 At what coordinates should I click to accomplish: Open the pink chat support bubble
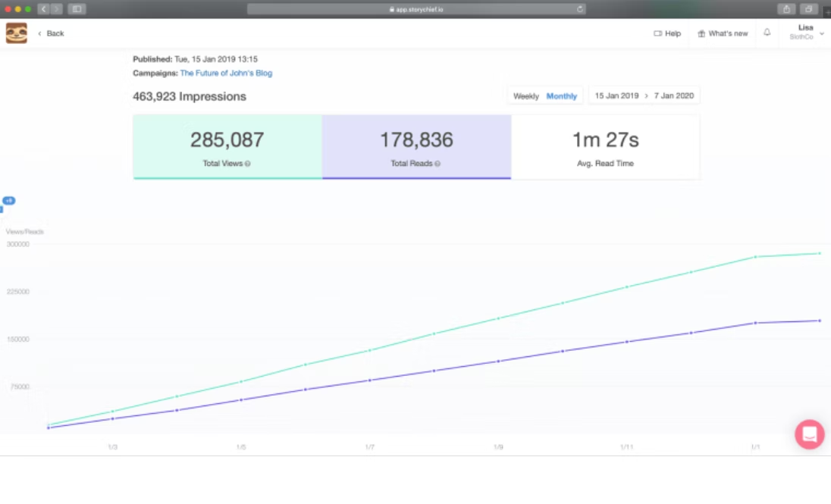click(x=809, y=434)
